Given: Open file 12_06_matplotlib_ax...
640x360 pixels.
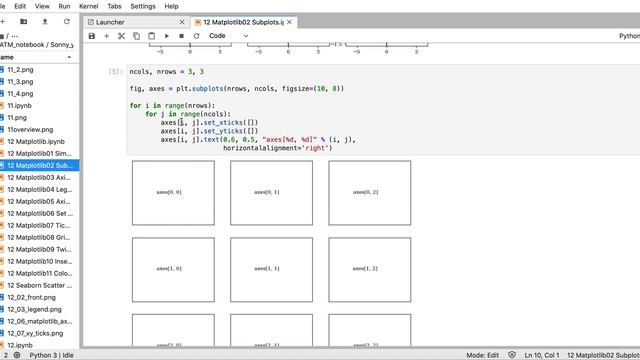Looking at the screenshot, I should pyautogui.click(x=40, y=321).
